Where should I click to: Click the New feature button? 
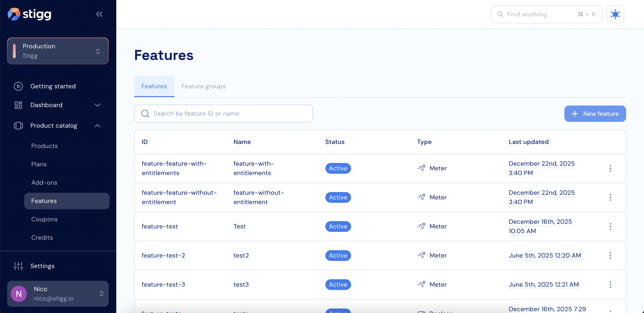point(595,114)
